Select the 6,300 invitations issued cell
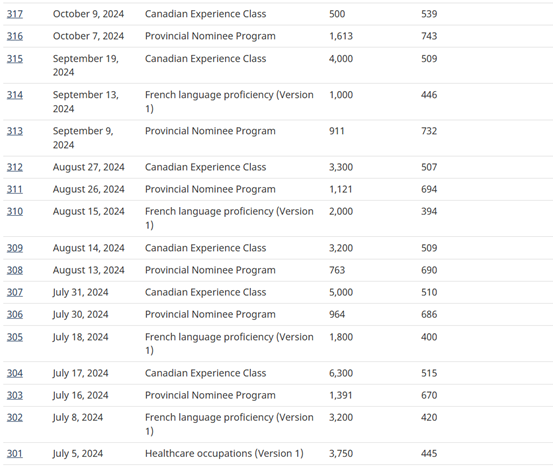Viewport: 553px width, 466px height. (x=341, y=373)
